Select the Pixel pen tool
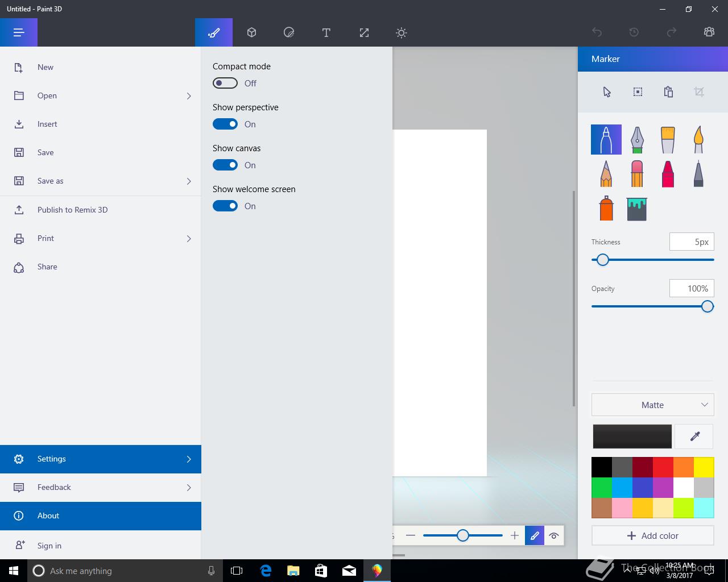The height and width of the screenshot is (582, 728). point(698,173)
